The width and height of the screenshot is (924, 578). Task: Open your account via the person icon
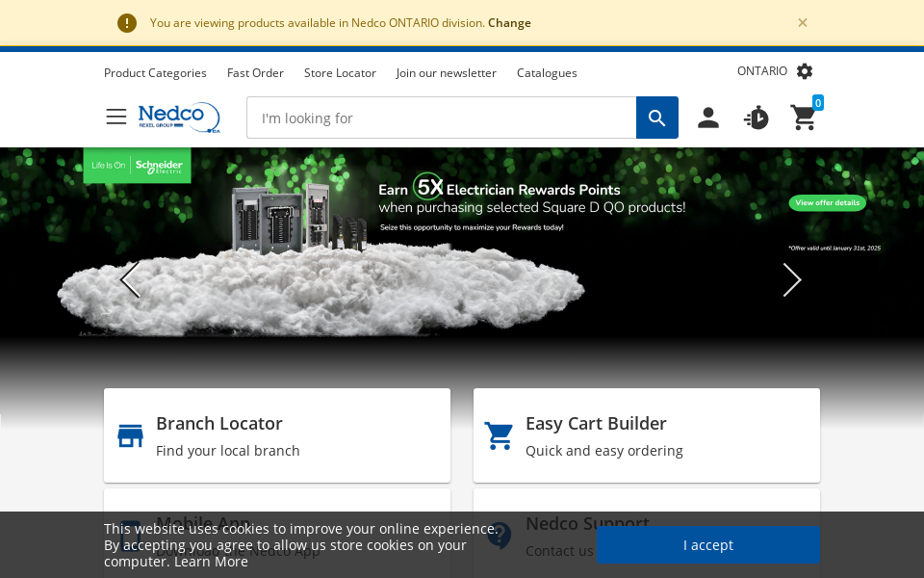[708, 117]
